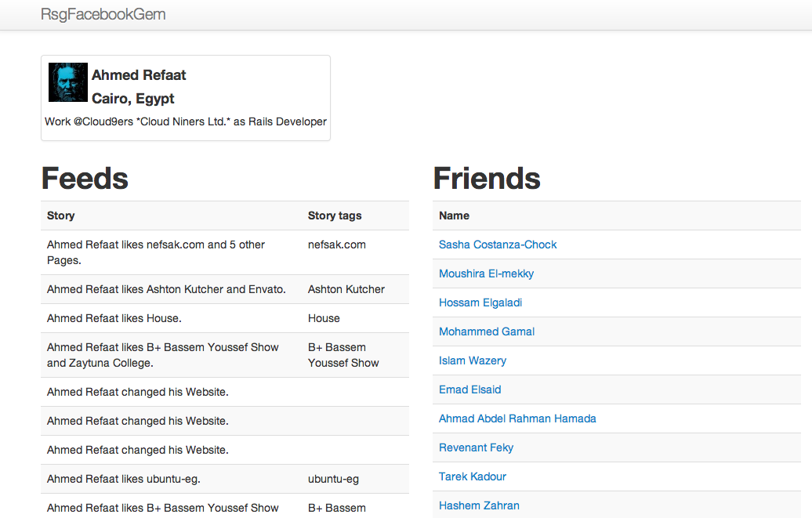
Task: Open Emad Elsaid's profile link
Action: tap(469, 389)
